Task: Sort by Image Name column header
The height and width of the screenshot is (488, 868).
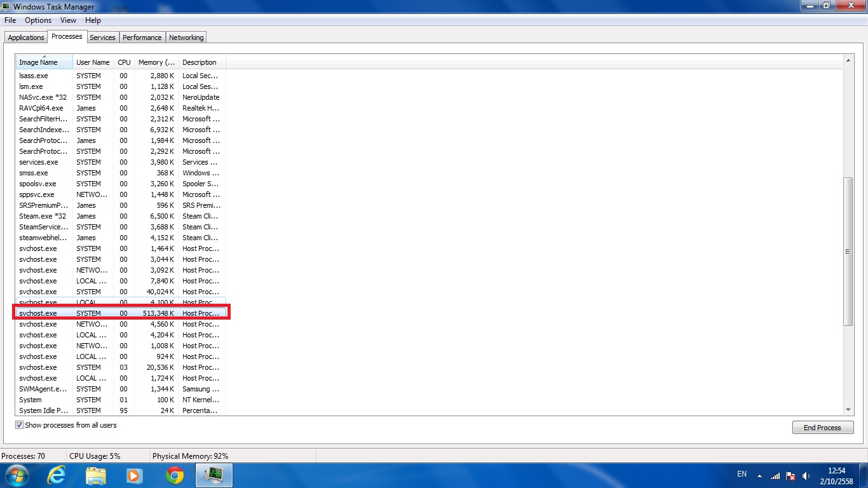Action: (44, 62)
